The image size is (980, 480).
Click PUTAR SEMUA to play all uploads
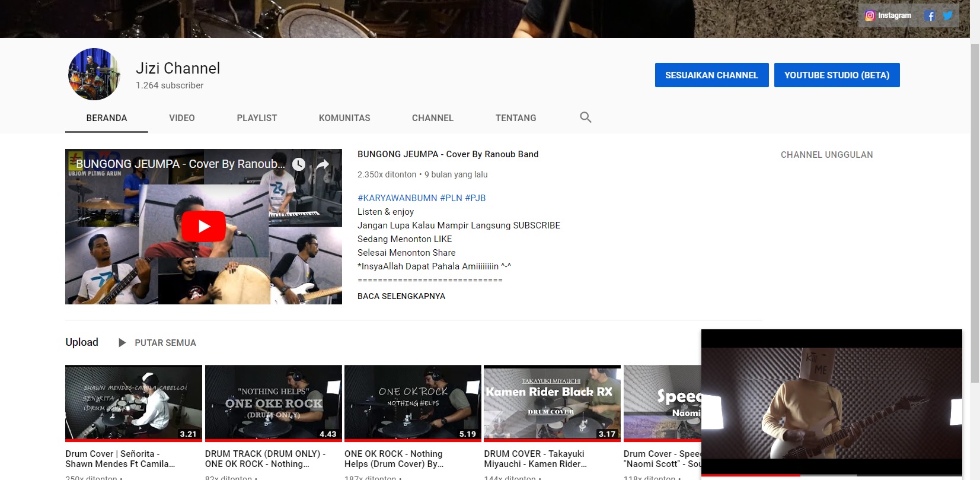pos(165,343)
